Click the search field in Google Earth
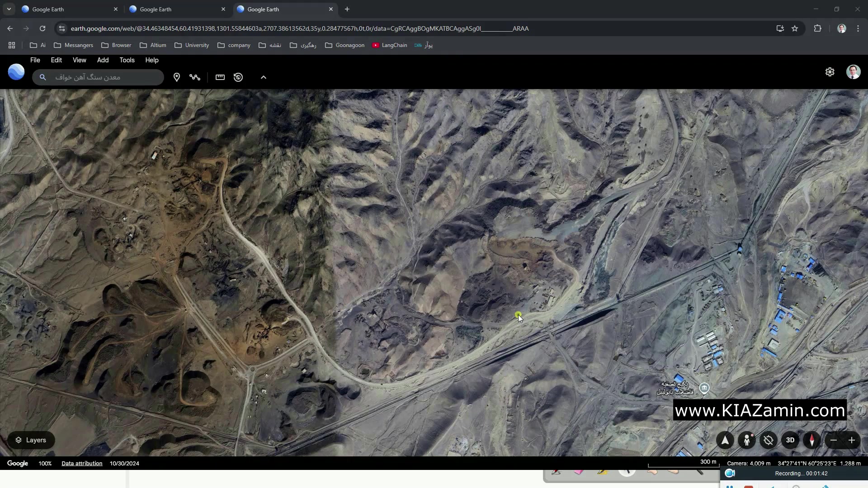The image size is (868, 488). point(104,77)
